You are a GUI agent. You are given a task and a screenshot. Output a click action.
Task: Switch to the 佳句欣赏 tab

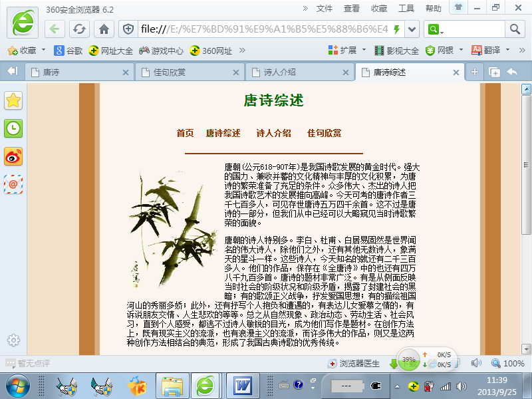[188, 72]
